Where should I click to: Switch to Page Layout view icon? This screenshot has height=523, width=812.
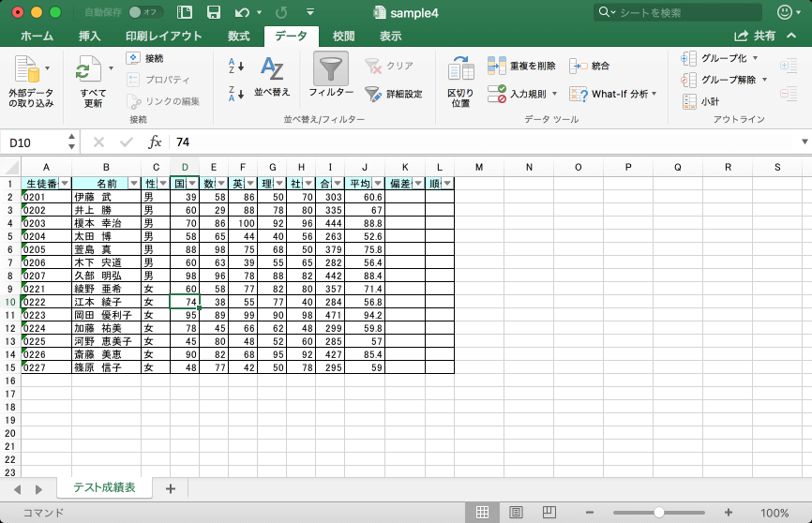(516, 512)
